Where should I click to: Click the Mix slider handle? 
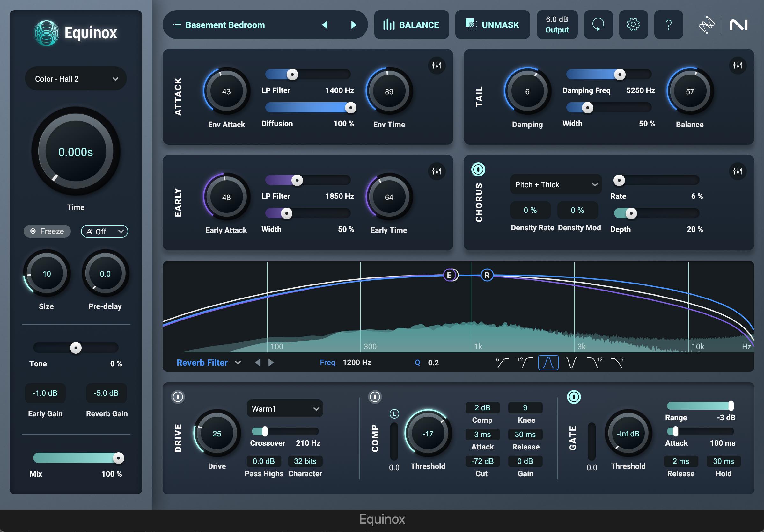pos(119,458)
